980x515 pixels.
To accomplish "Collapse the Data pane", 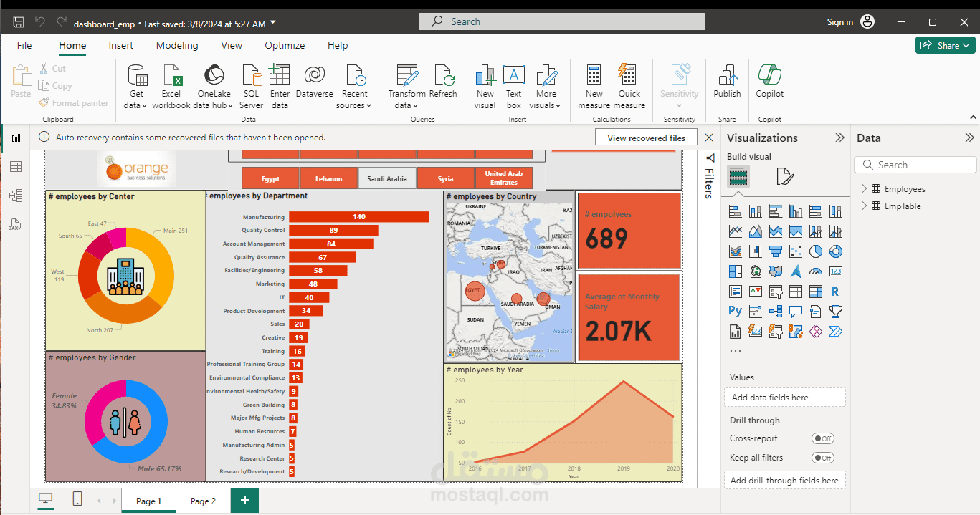I will [969, 138].
